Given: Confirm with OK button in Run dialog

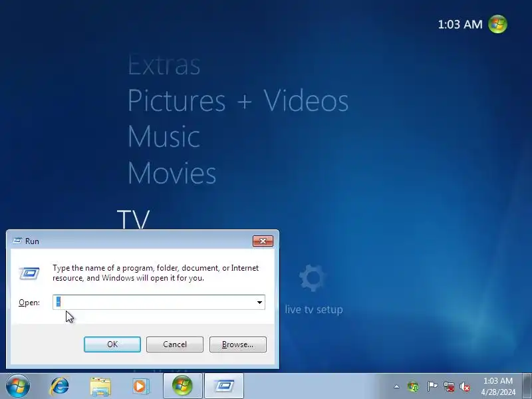Looking at the screenshot, I should pos(112,344).
